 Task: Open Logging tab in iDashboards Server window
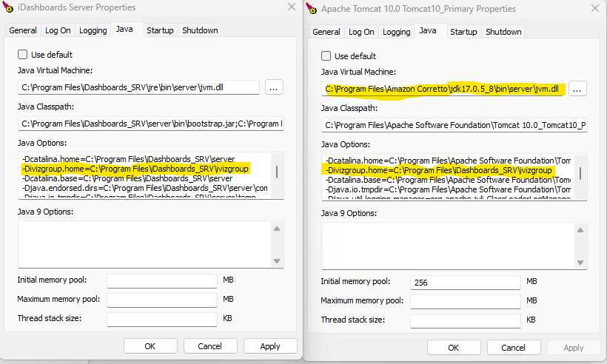93,30
